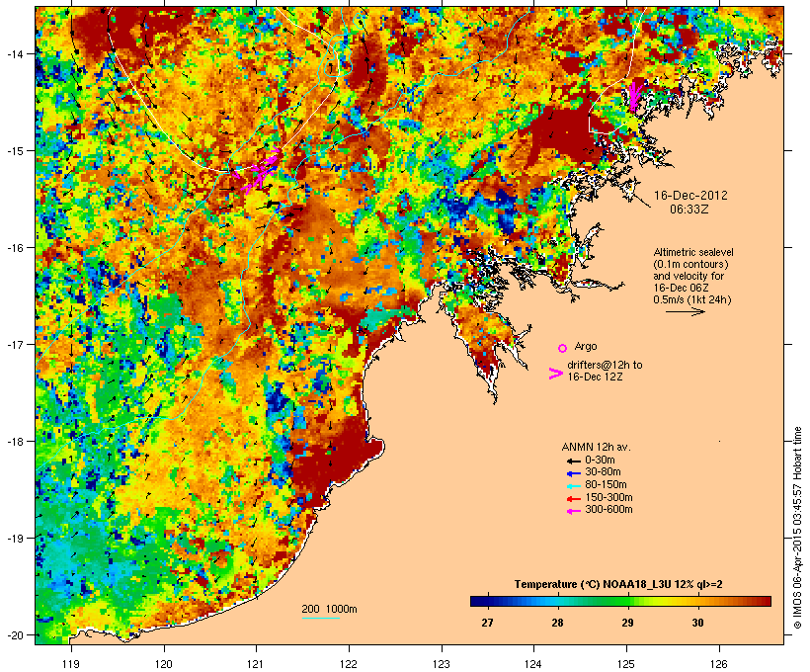The height and width of the screenshot is (672, 810).
Task: Click the latitude axis label -17
Action: [x=15, y=344]
